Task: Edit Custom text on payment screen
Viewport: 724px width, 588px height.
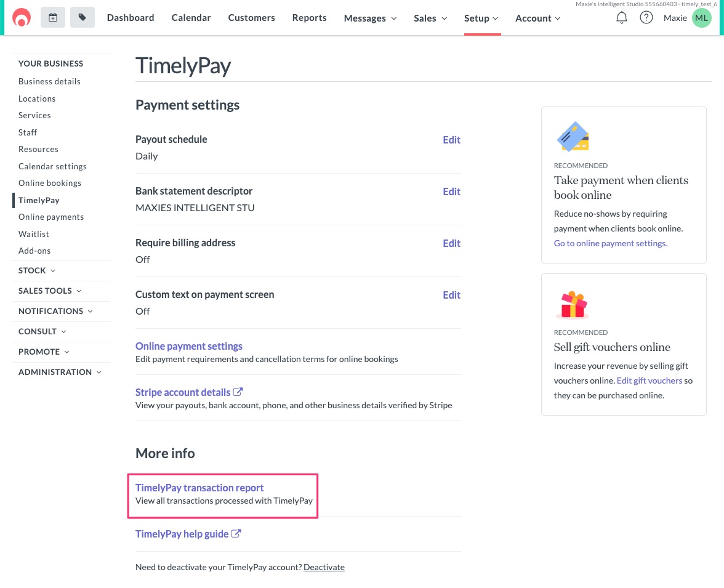Action: point(452,295)
